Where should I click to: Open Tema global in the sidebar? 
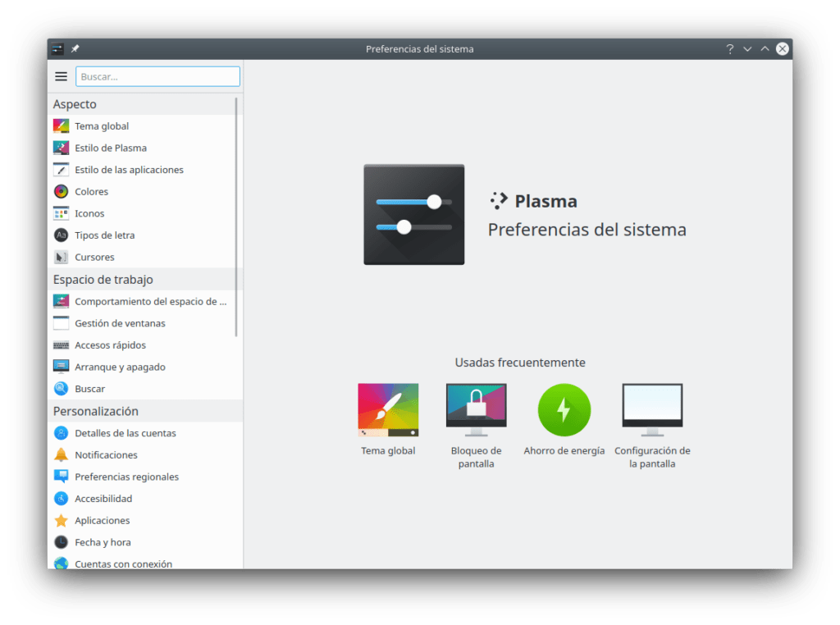[x=102, y=126]
